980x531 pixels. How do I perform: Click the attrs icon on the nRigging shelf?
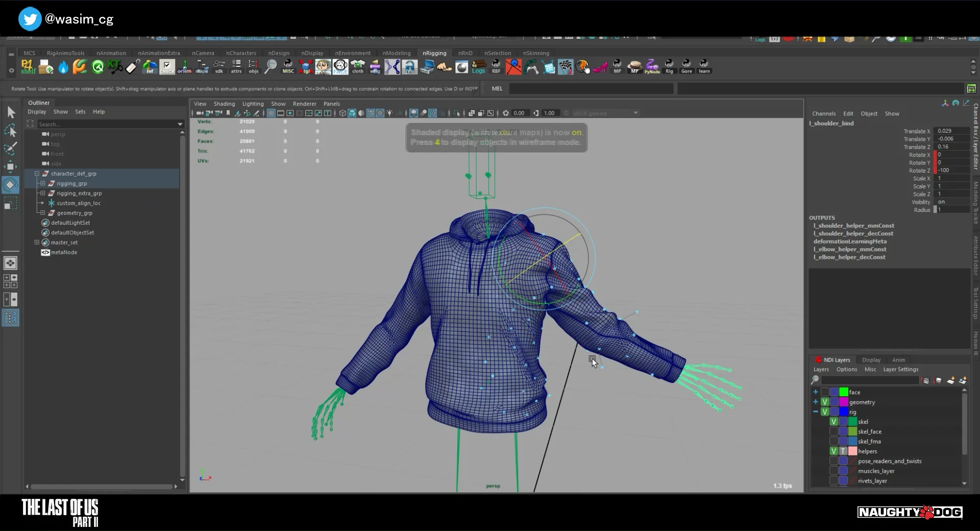click(x=236, y=67)
